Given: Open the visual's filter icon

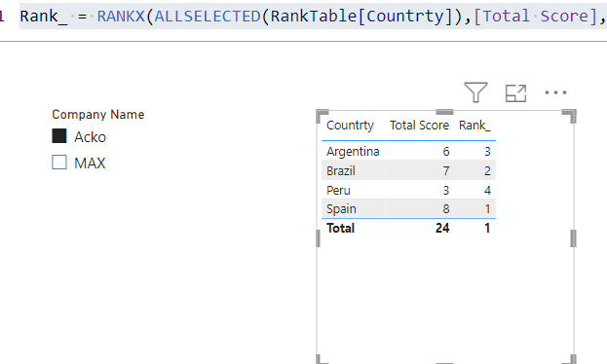Looking at the screenshot, I should tap(475, 92).
